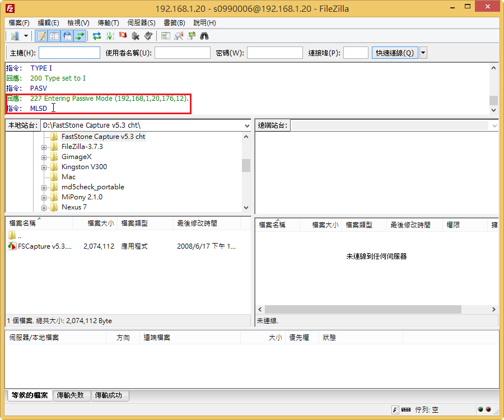
Task: Open the quickconnect history dropdown arrow
Action: point(423,53)
